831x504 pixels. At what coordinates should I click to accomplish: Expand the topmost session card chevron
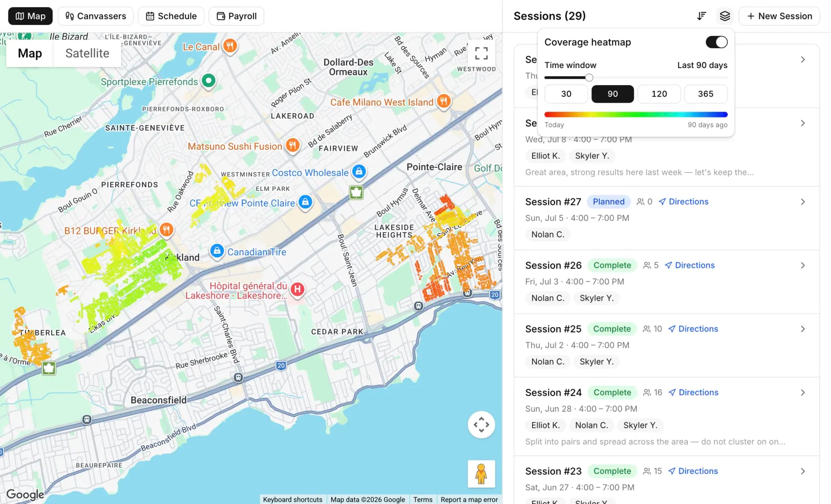tap(802, 60)
